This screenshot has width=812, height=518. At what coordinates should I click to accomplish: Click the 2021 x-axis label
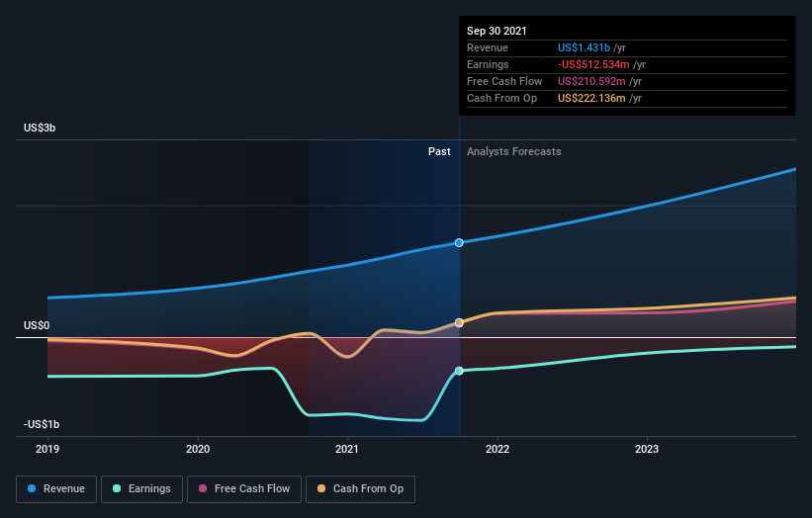point(347,449)
